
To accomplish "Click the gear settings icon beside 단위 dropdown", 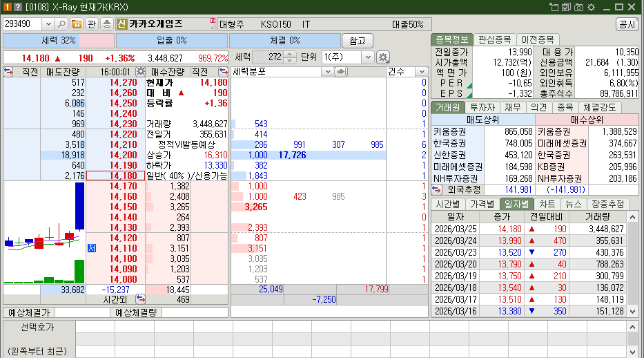I will coord(383,57).
